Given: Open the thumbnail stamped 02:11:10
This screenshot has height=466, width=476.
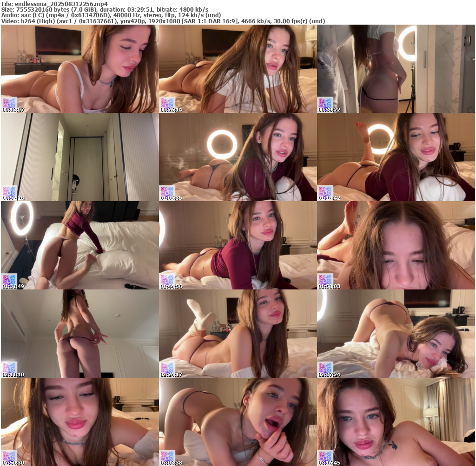Looking at the screenshot, I should 79,334.
